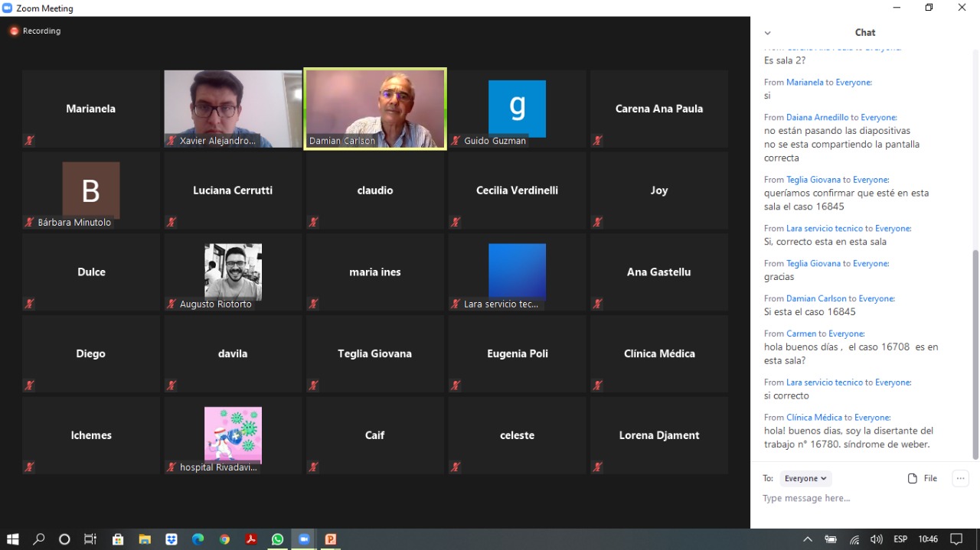This screenshot has width=980, height=550.
Task: Open the 'To: Everyone' recipient dropdown
Action: (x=805, y=478)
